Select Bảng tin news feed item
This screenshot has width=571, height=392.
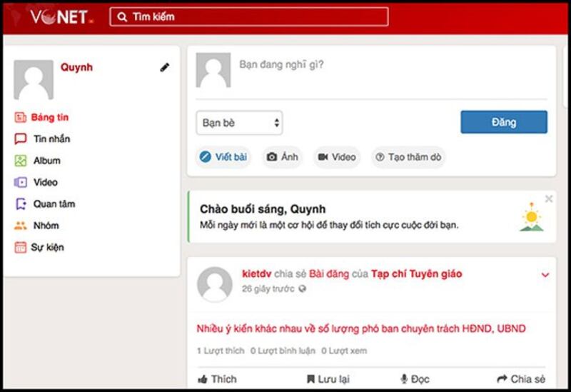point(49,117)
